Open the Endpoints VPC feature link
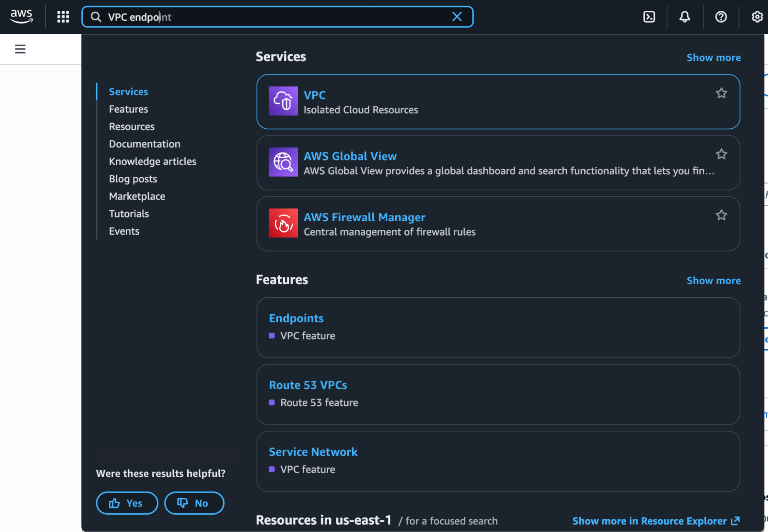The height and width of the screenshot is (532, 768). coord(296,318)
